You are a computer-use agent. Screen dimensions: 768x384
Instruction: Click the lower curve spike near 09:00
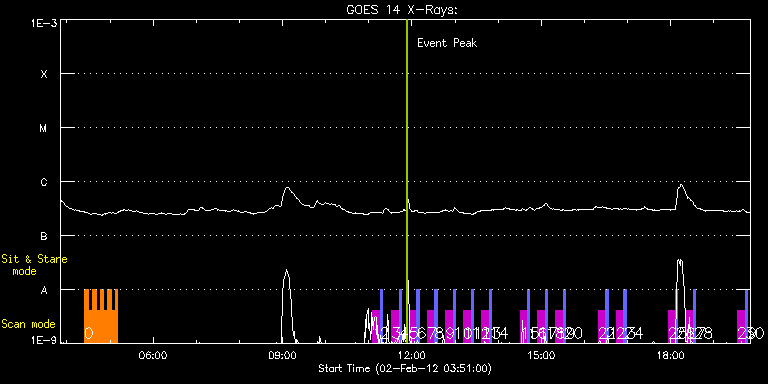click(x=287, y=306)
